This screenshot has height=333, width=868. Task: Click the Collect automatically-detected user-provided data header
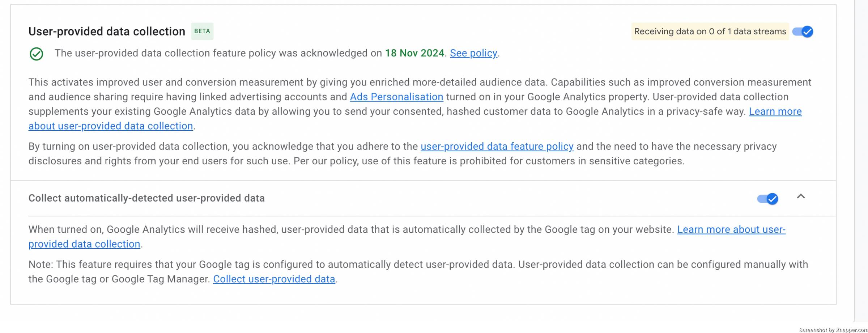point(146,198)
